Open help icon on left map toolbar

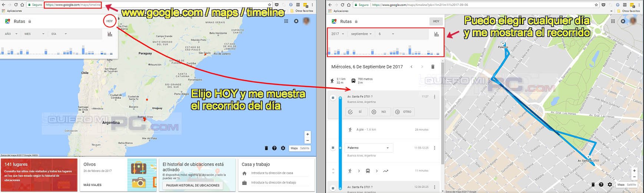click(274, 148)
